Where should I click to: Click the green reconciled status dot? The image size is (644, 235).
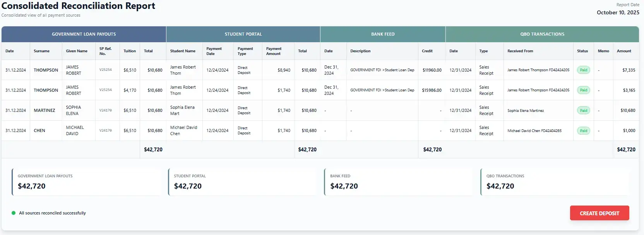tap(14, 213)
